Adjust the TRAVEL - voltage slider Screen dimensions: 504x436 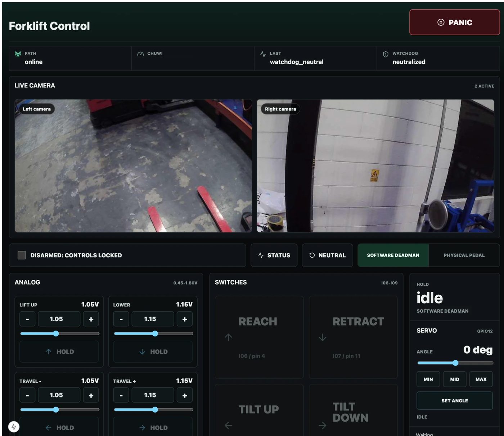point(60,410)
